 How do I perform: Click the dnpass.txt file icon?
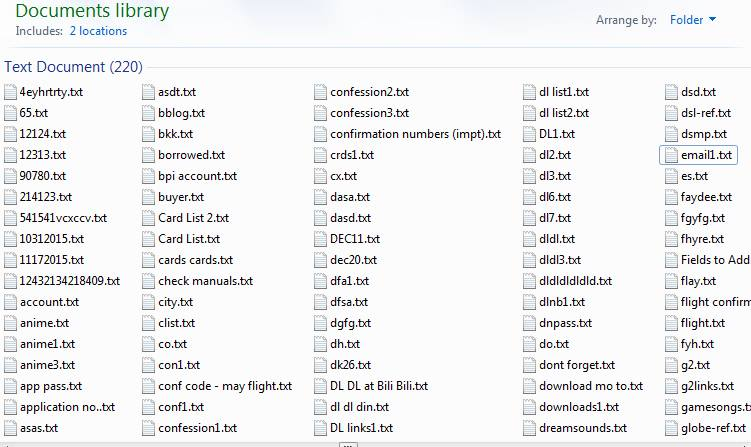[x=530, y=323]
